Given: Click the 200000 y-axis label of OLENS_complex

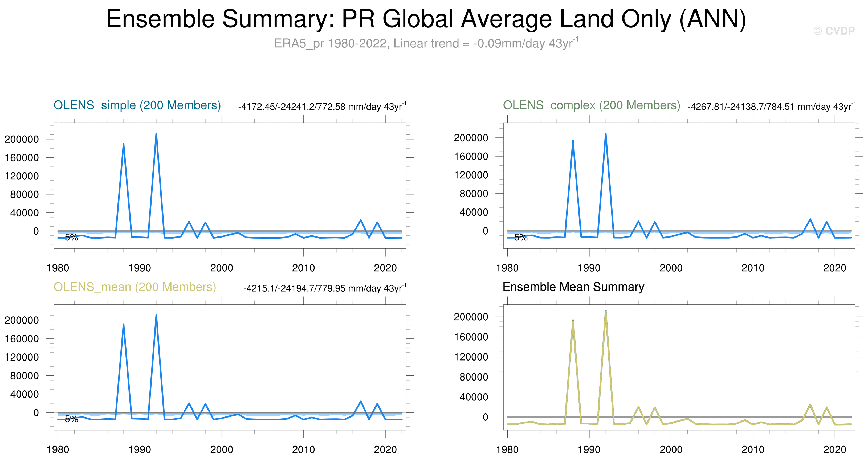Looking at the screenshot, I should click(471, 137).
